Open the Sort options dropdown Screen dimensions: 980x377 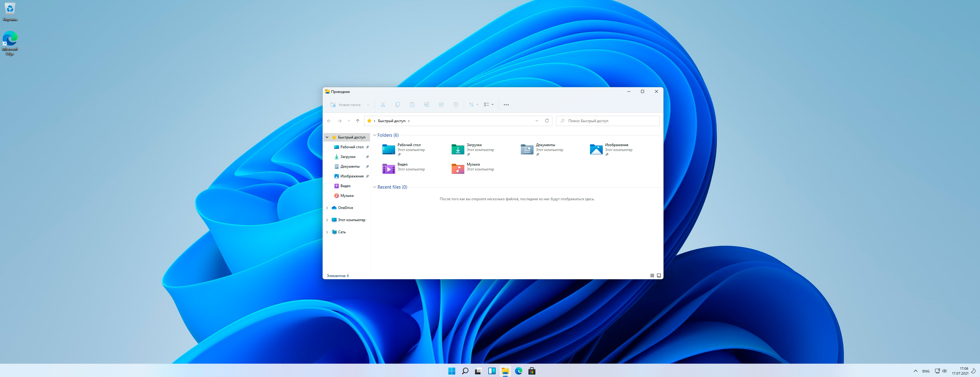[x=473, y=105]
